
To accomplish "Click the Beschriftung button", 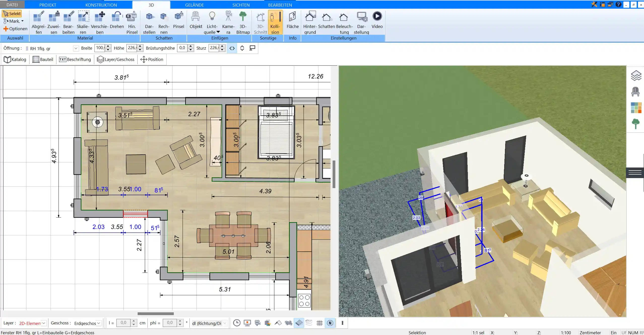I will tap(75, 59).
